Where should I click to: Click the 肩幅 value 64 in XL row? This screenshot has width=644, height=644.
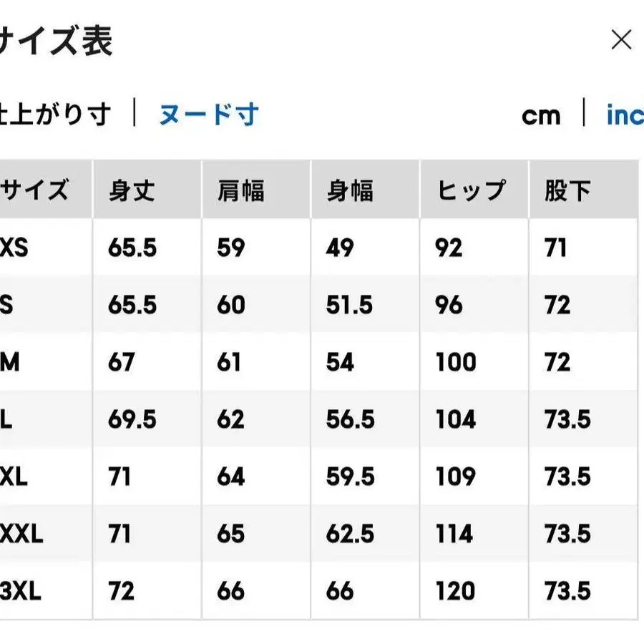(x=231, y=477)
